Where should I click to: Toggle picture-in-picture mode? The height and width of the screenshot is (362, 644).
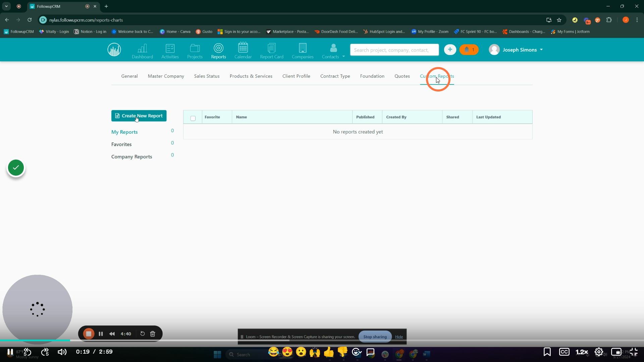coord(616,352)
